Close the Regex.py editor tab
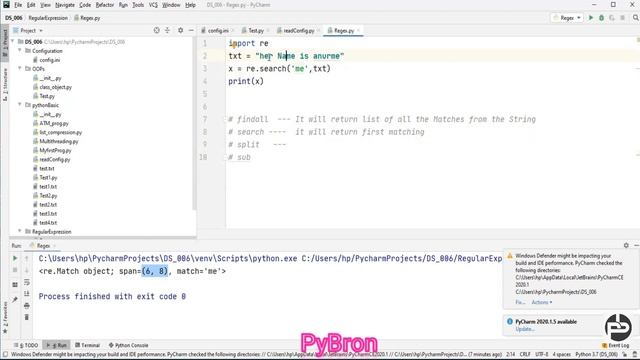 click(358, 31)
